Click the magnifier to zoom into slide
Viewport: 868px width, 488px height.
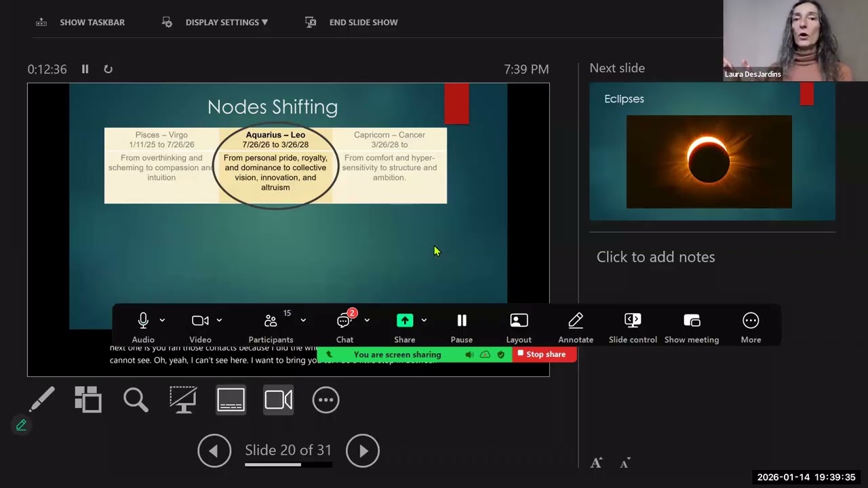pos(136,400)
